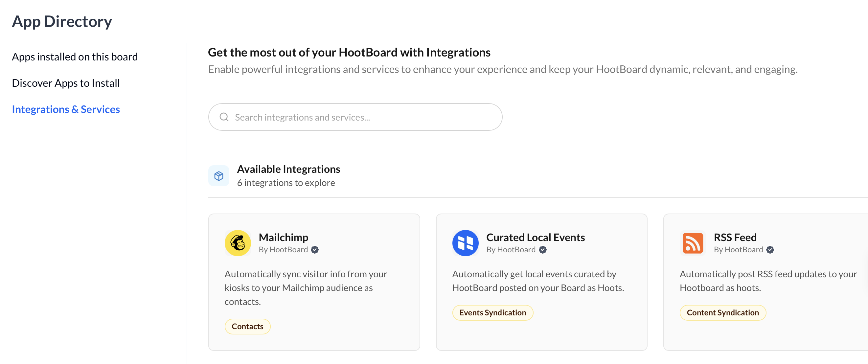Click the Available Integrations heading
Image resolution: width=868 pixels, height=364 pixels.
288,169
